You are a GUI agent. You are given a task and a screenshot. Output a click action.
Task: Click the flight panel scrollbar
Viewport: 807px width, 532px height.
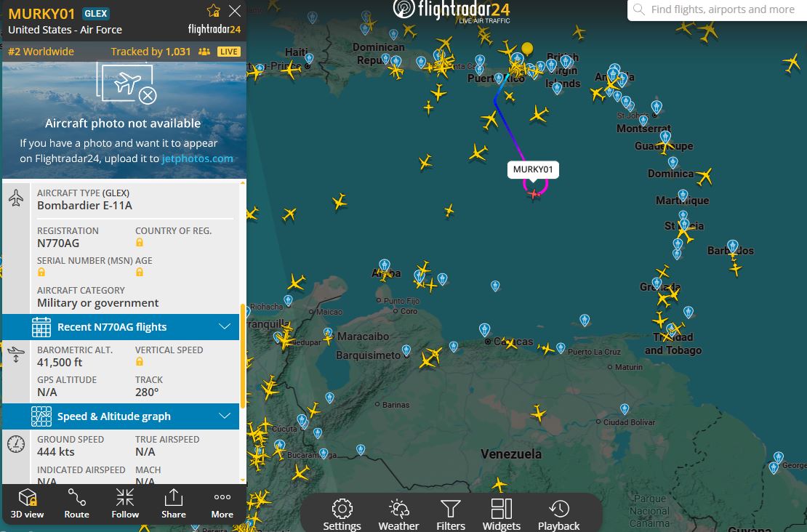pyautogui.click(x=242, y=355)
